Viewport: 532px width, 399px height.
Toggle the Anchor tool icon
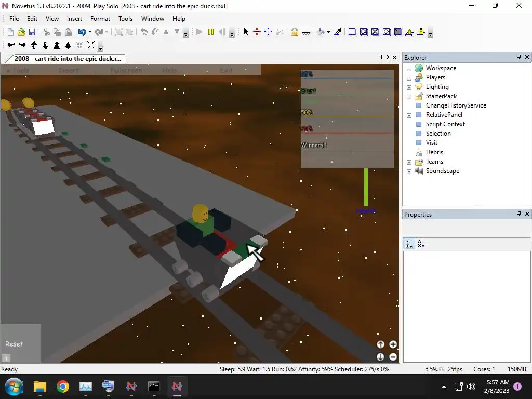click(306, 33)
